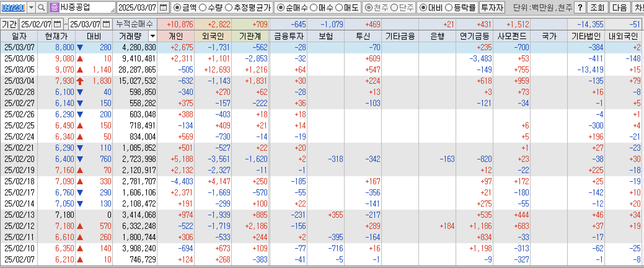Select the 25/03/07 date row
Image resolution: width=644 pixels, height=268 pixels.
pyautogui.click(x=321, y=47)
